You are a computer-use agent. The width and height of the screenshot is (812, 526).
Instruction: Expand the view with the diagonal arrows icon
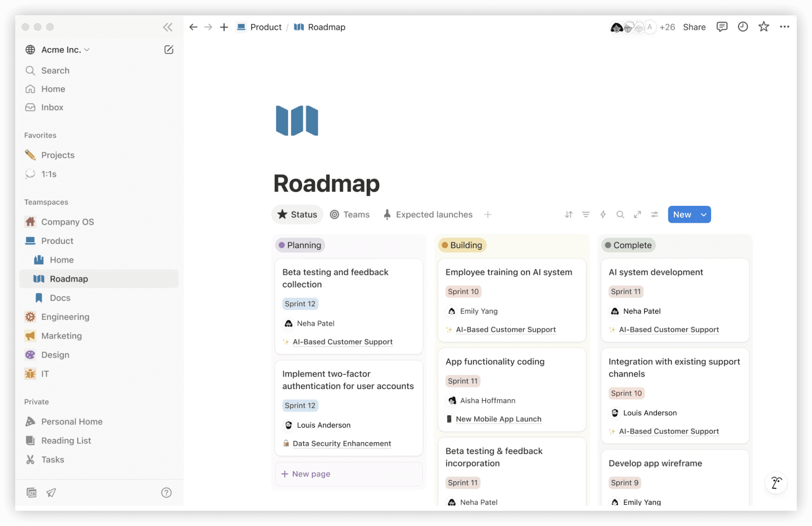point(637,214)
